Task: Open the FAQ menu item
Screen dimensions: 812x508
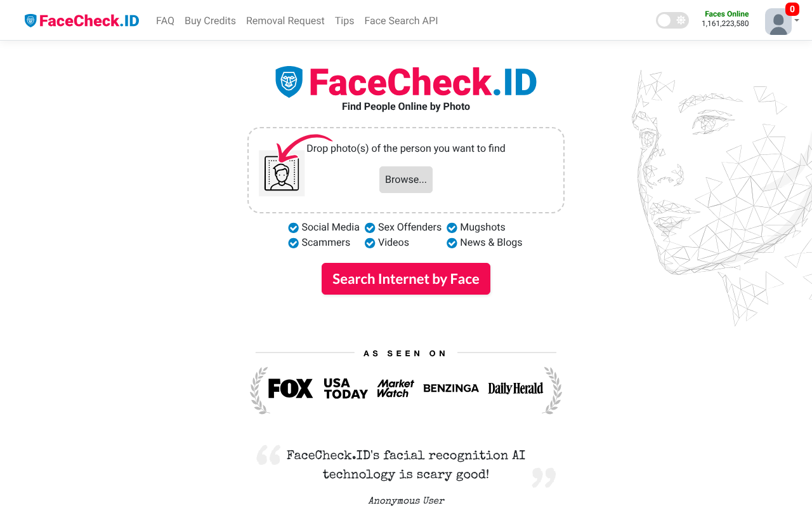Action: point(165,21)
